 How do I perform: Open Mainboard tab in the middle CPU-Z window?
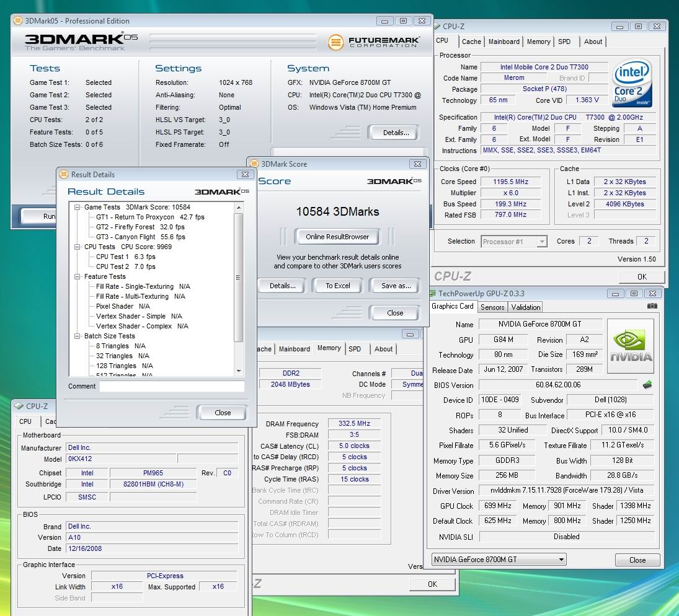[295, 349]
